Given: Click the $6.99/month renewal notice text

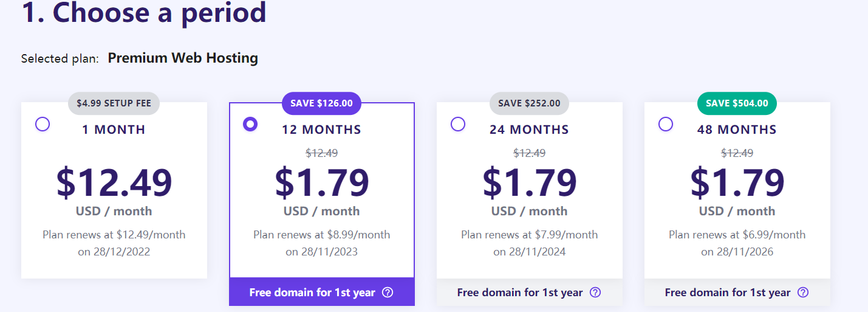Looking at the screenshot, I should click(x=737, y=235).
